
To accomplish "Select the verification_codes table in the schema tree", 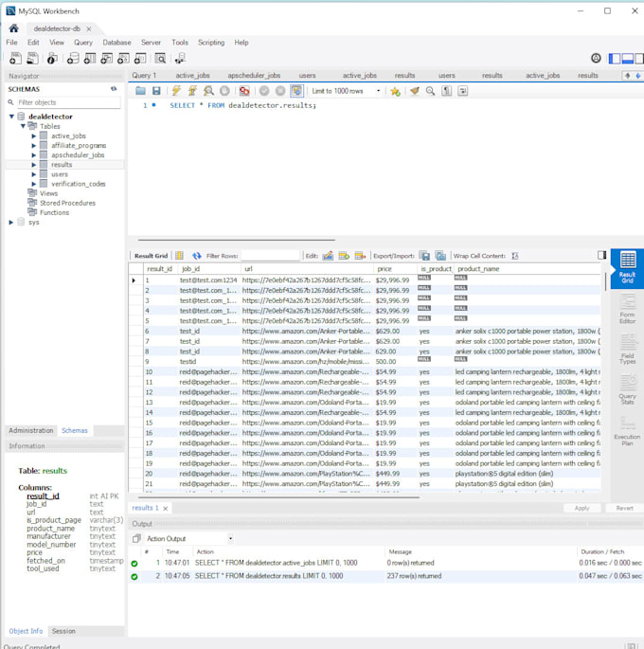I will [x=78, y=184].
